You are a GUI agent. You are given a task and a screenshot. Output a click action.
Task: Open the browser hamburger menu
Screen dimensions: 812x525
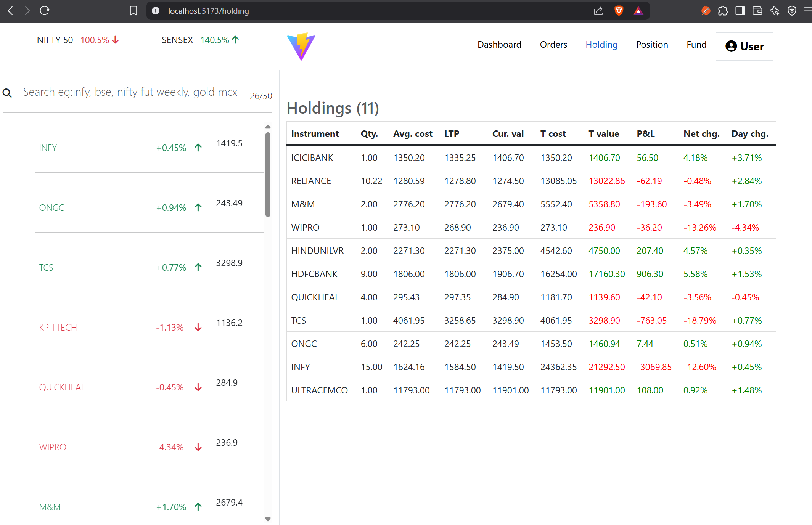[808, 11]
